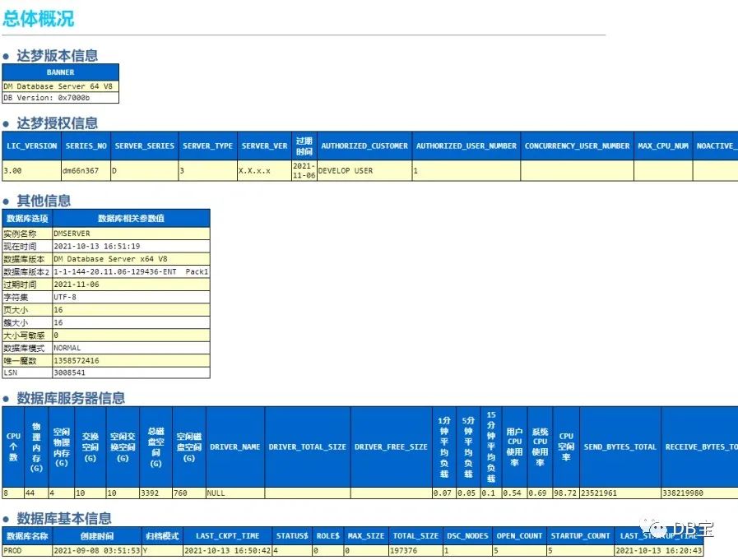Select the instance name DMSERVER value

(x=132, y=234)
